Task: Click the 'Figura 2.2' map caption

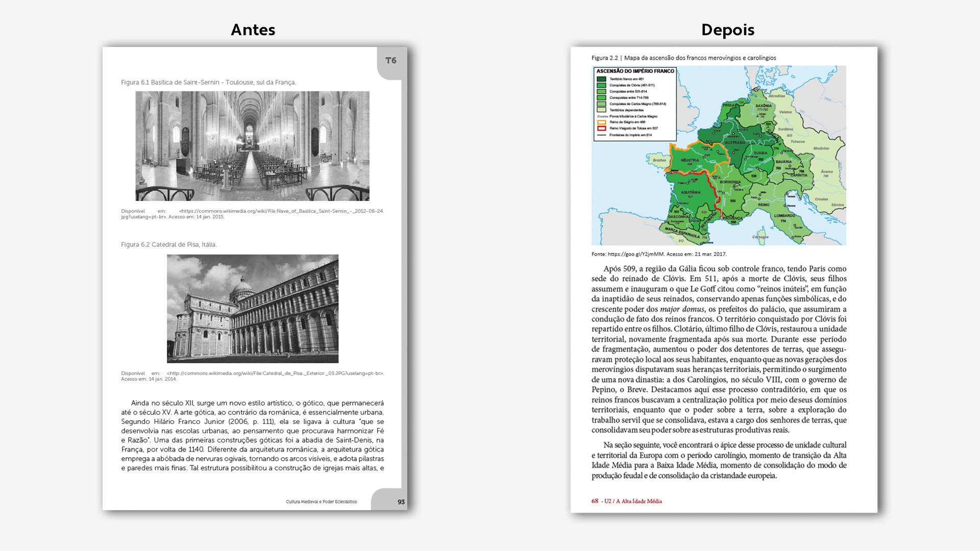Action: (683, 58)
